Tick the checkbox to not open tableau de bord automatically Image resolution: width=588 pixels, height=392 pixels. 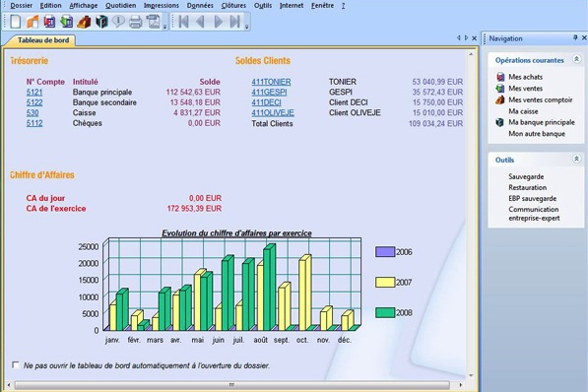pyautogui.click(x=16, y=364)
